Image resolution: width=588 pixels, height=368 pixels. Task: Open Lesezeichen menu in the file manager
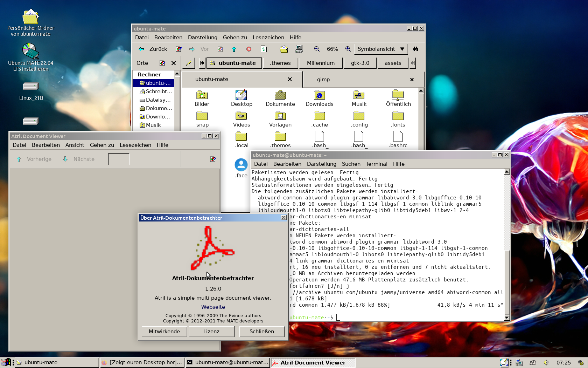point(268,38)
